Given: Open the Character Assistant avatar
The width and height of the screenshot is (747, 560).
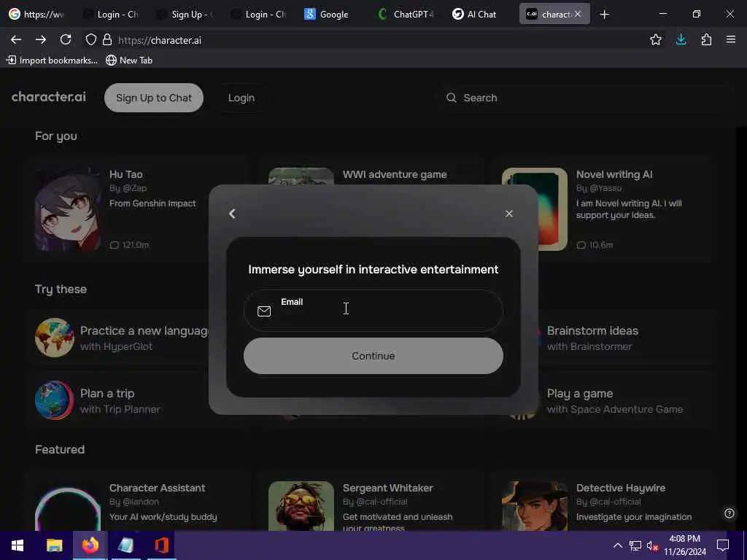Looking at the screenshot, I should 68,506.
